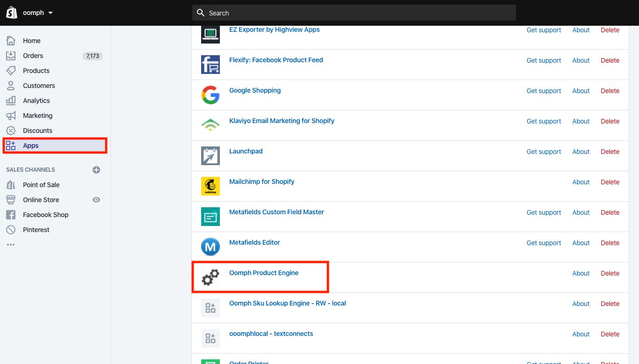Open the oomph store switcher dropdown
Viewport: 639px width, 364px height.
tap(37, 13)
